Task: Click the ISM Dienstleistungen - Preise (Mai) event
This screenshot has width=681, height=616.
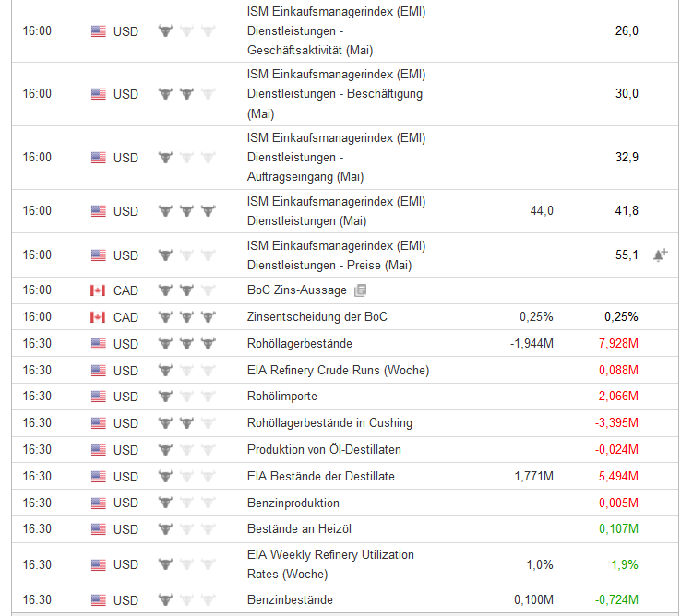Action: click(336, 255)
